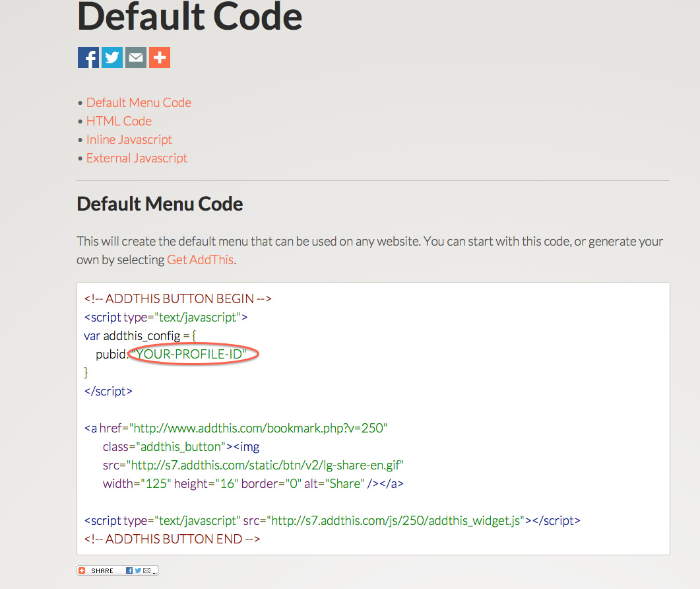This screenshot has width=700, height=589.
Task: Click the Get AddThis link
Action: (x=200, y=260)
